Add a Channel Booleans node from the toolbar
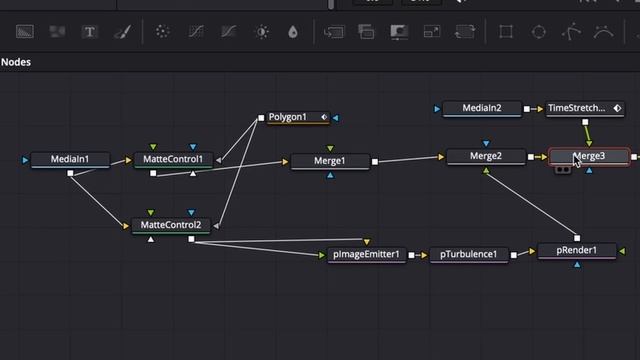The height and width of the screenshot is (360, 640). click(366, 32)
